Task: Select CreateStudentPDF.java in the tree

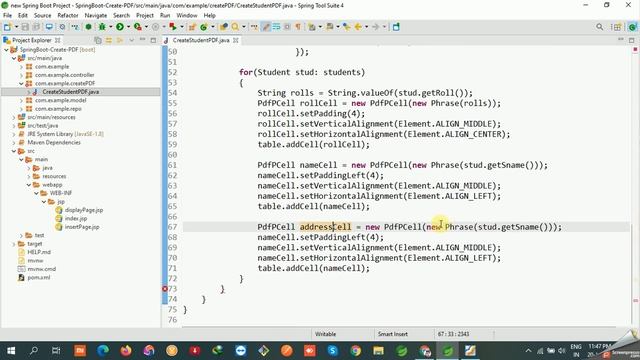Action: click(70, 92)
